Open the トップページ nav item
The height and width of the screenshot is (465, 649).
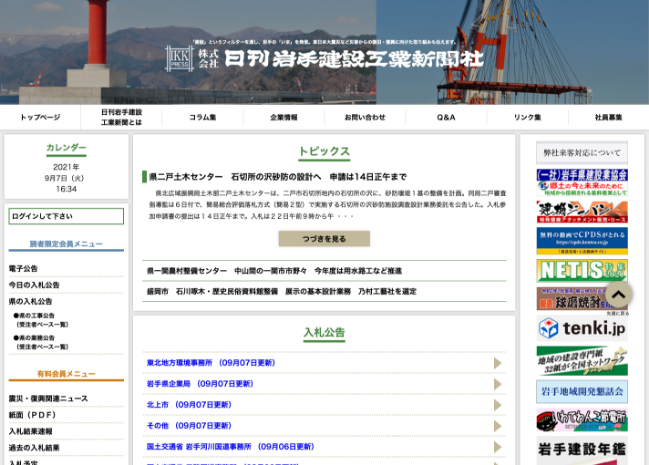pyautogui.click(x=40, y=117)
